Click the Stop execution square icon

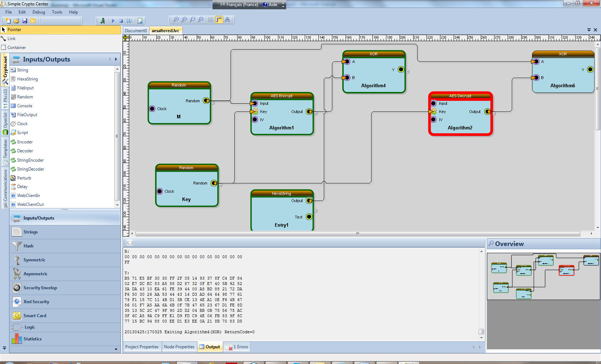click(x=121, y=21)
